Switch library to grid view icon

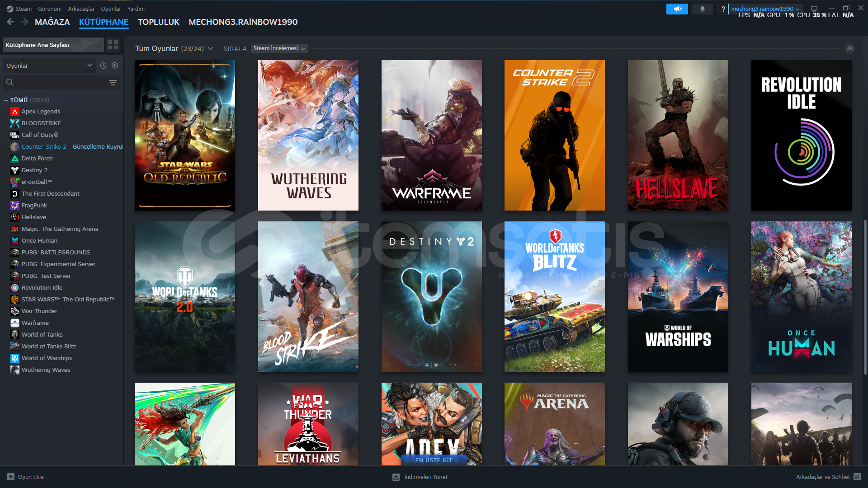click(x=113, y=45)
